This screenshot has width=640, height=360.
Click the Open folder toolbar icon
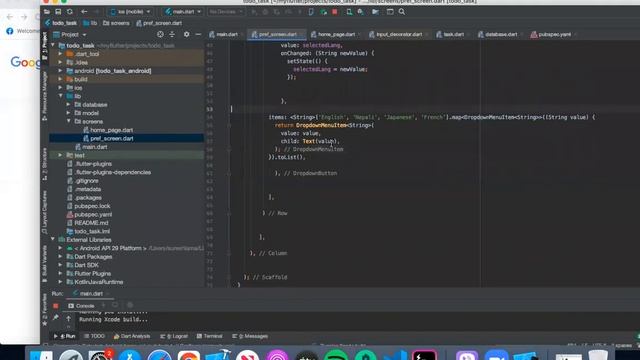click(x=47, y=12)
